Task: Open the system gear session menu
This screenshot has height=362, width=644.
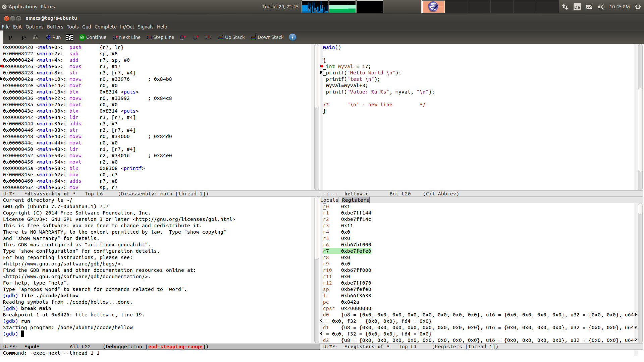Action: (638, 7)
